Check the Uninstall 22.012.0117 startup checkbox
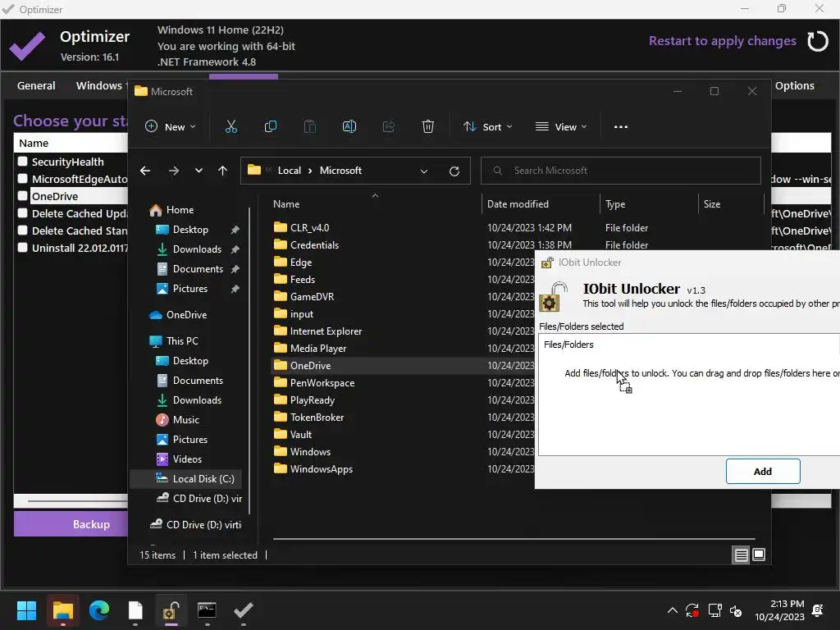This screenshot has width=840, height=630. click(22, 248)
